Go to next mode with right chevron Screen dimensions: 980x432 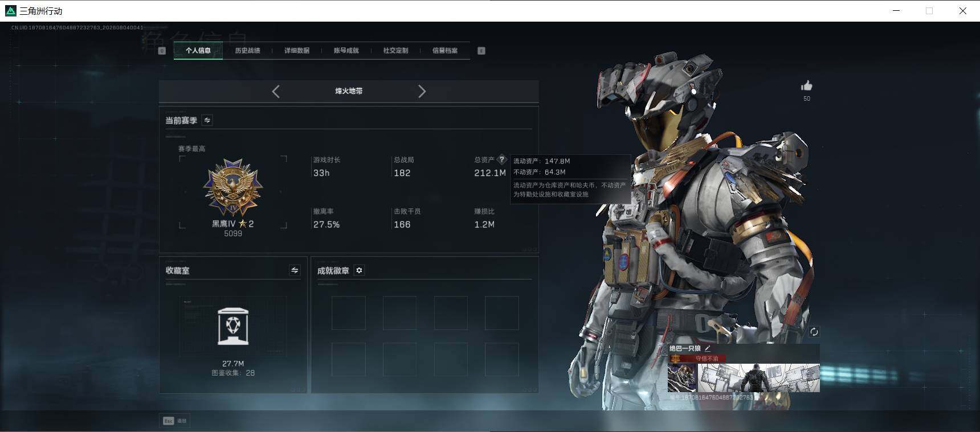pyautogui.click(x=422, y=92)
